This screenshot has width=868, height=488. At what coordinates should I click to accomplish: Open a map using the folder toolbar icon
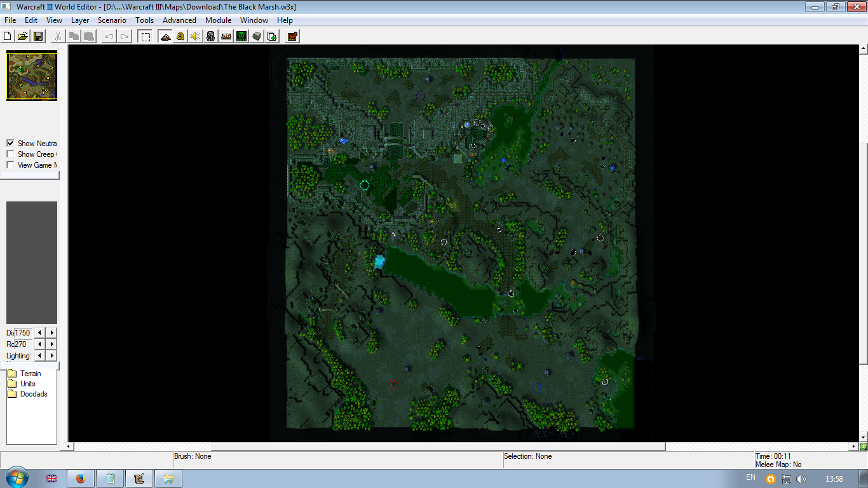tap(23, 36)
